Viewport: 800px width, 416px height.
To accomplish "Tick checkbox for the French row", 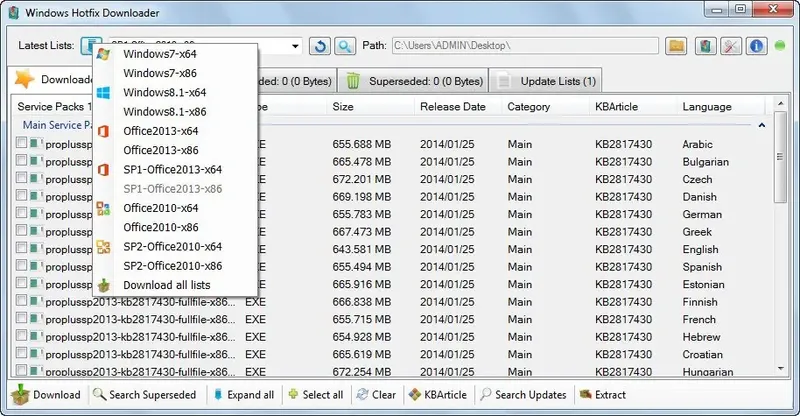I will pos(21,317).
